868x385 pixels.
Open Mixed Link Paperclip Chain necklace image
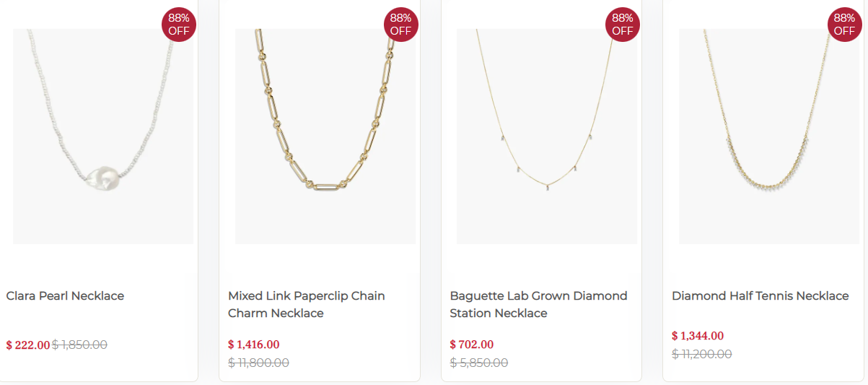(x=325, y=137)
